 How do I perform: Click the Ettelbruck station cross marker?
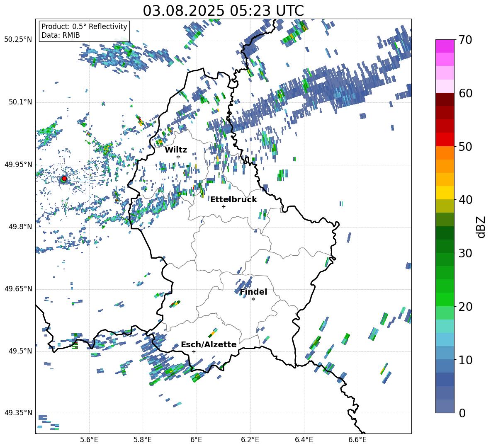pyautogui.click(x=224, y=206)
